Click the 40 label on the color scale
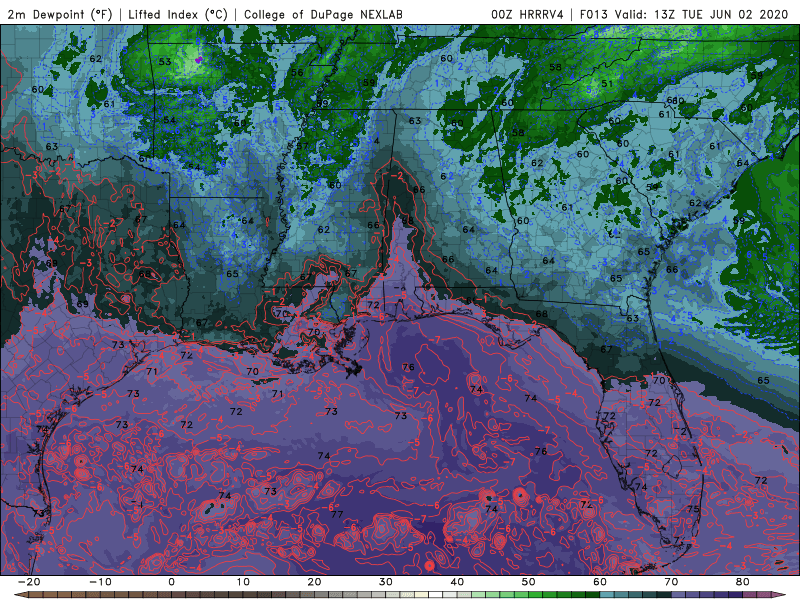Viewport: 800px width, 600px height. pyautogui.click(x=457, y=582)
